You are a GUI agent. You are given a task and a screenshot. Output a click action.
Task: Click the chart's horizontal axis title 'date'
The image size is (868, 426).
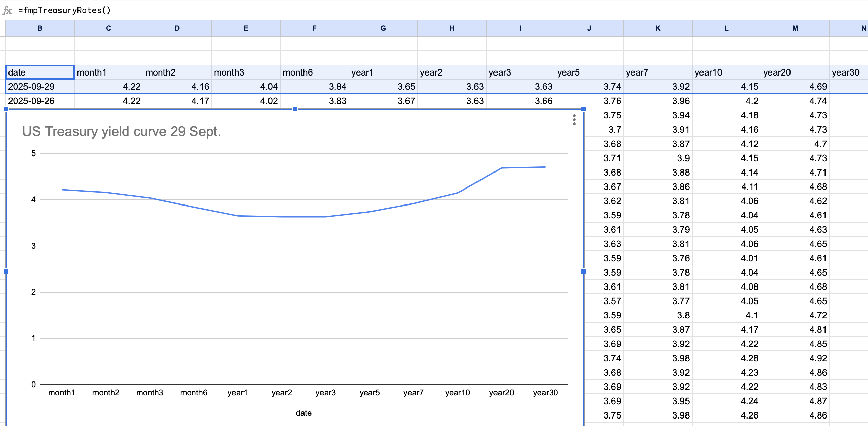click(x=303, y=413)
